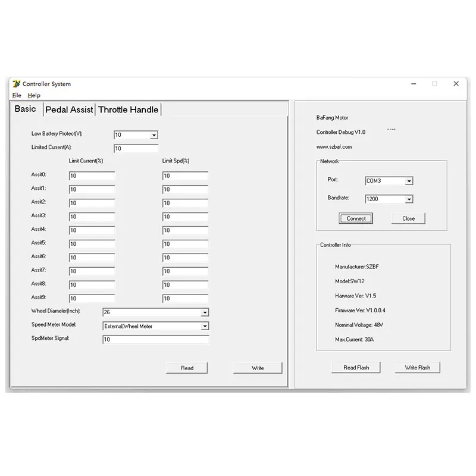Click the Assit7 Limit Spd field
This screenshot has width=476, height=476.
pyautogui.click(x=185, y=271)
